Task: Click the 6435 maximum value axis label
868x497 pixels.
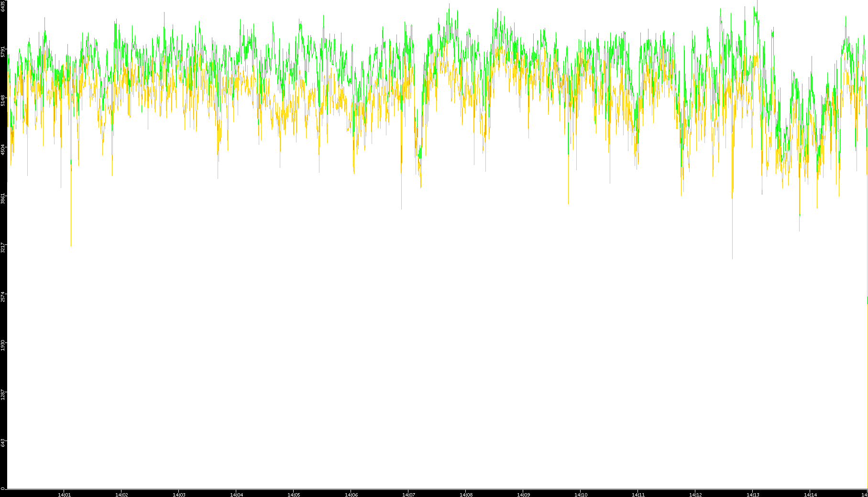Action: coord(3,6)
